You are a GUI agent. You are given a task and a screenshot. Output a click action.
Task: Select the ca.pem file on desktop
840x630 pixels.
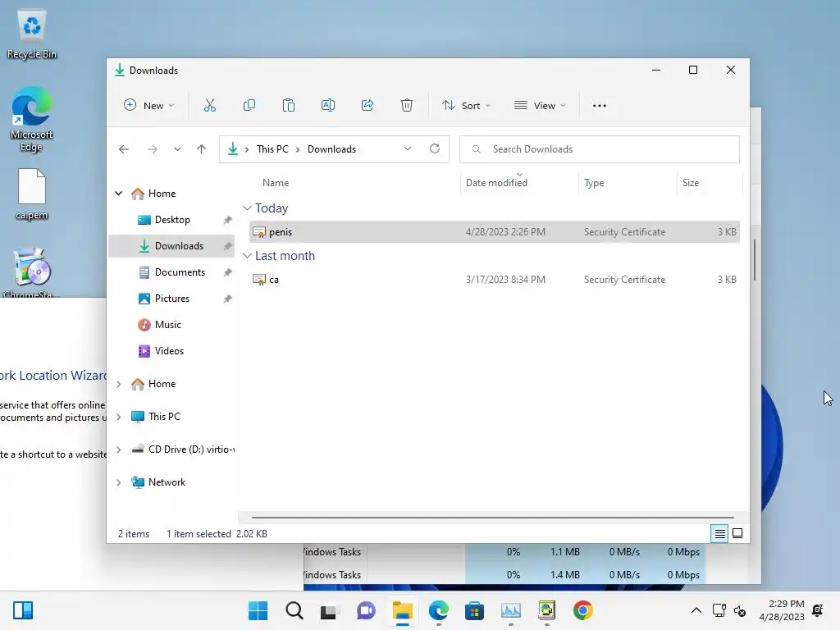tap(32, 194)
